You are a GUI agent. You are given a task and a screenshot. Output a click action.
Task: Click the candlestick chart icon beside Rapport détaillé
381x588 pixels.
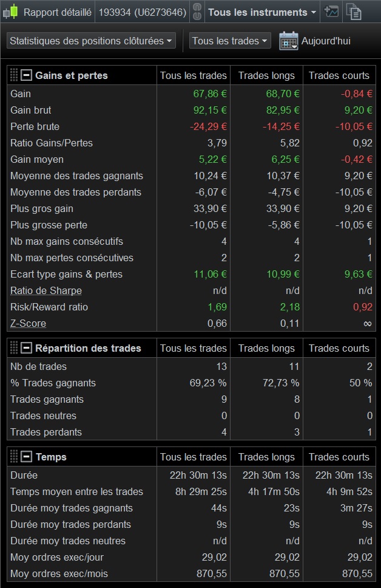10,12
